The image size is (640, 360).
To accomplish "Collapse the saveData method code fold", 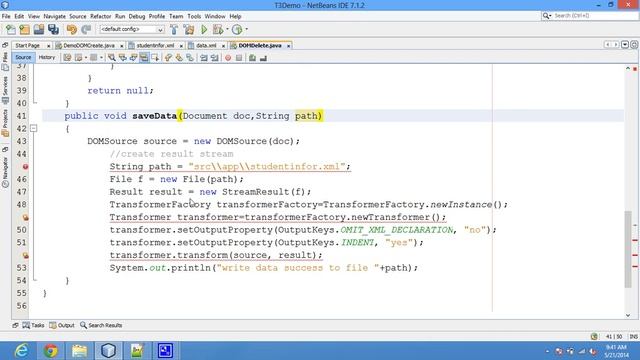I will point(34,129).
